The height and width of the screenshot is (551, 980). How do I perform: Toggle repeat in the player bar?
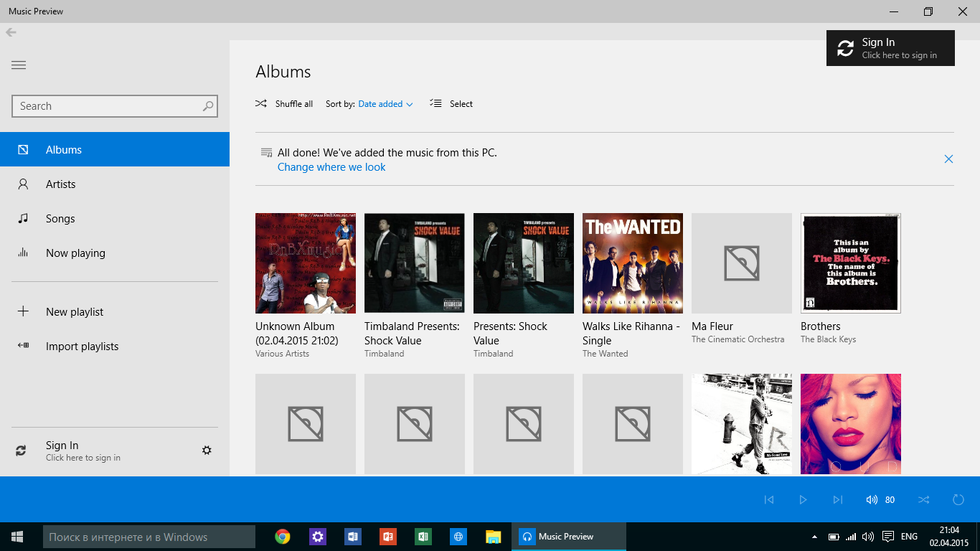[958, 500]
